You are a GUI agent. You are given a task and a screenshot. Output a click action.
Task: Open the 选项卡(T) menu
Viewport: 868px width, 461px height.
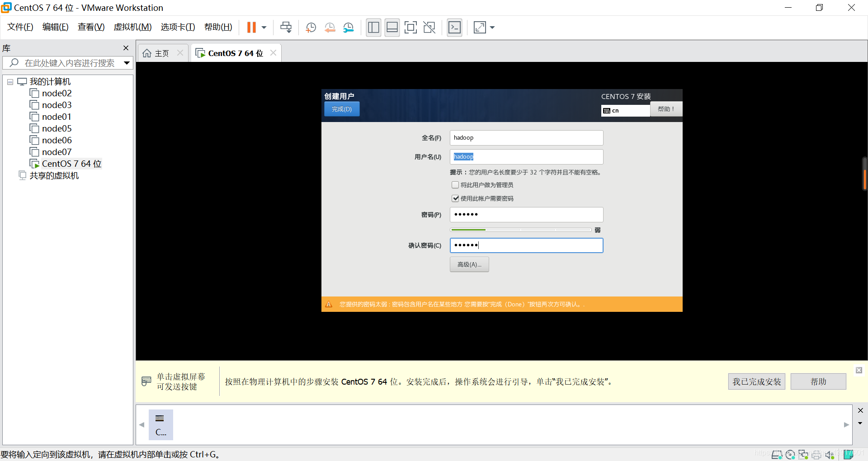pyautogui.click(x=178, y=27)
